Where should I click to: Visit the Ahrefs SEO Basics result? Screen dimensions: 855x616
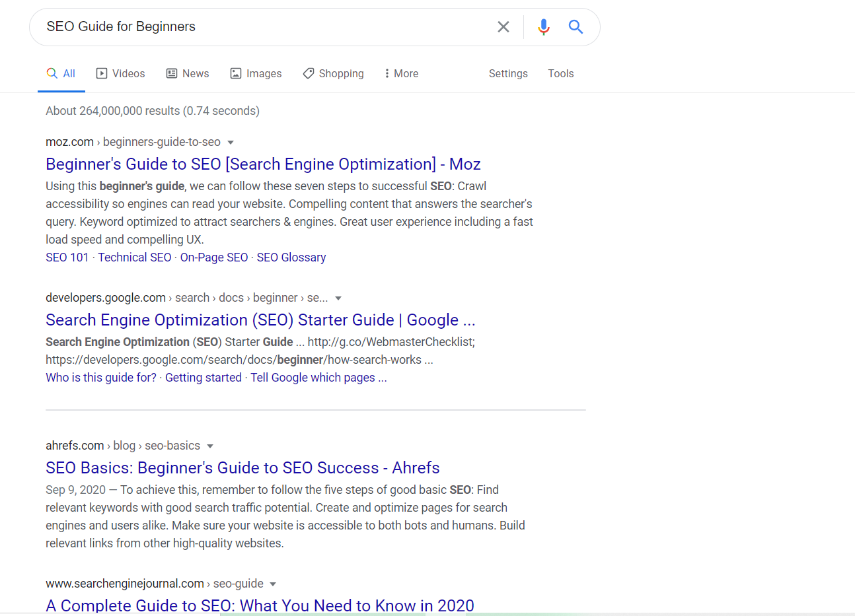click(x=242, y=468)
